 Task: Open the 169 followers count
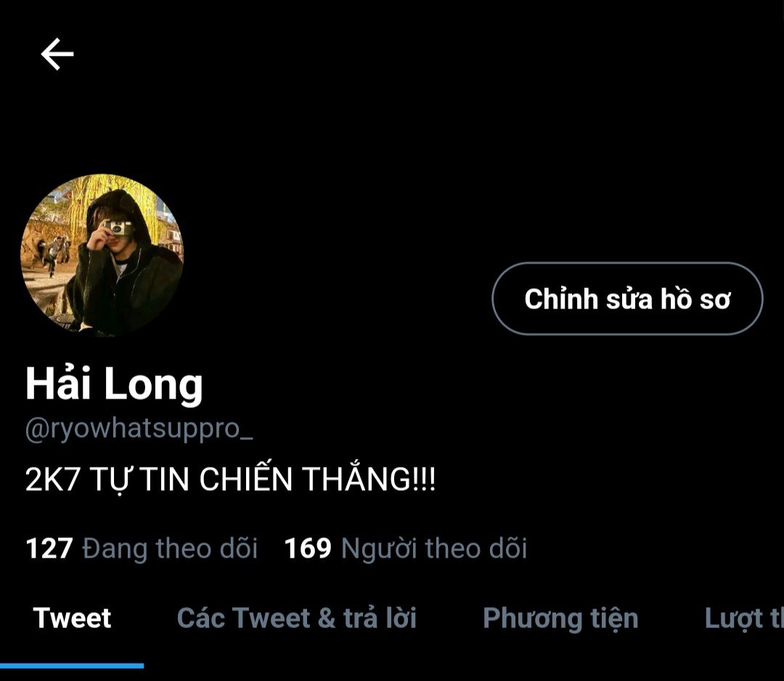coord(308,548)
